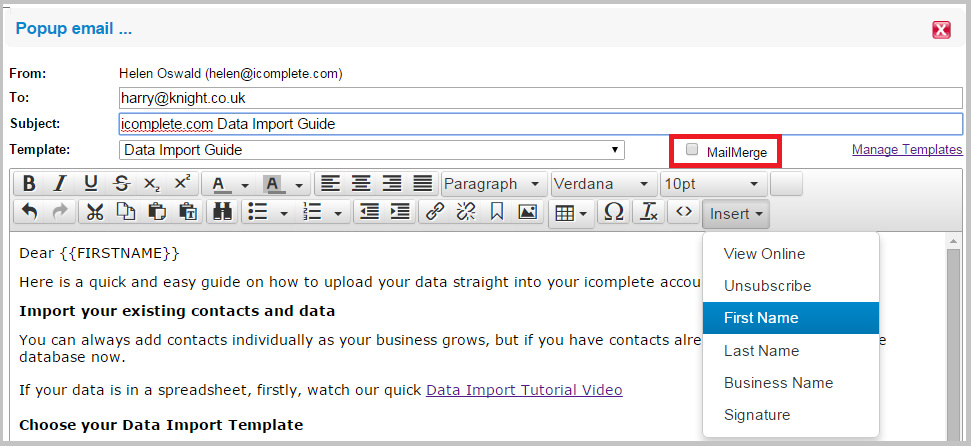Open the Template selection dropdown

pyautogui.click(x=372, y=150)
